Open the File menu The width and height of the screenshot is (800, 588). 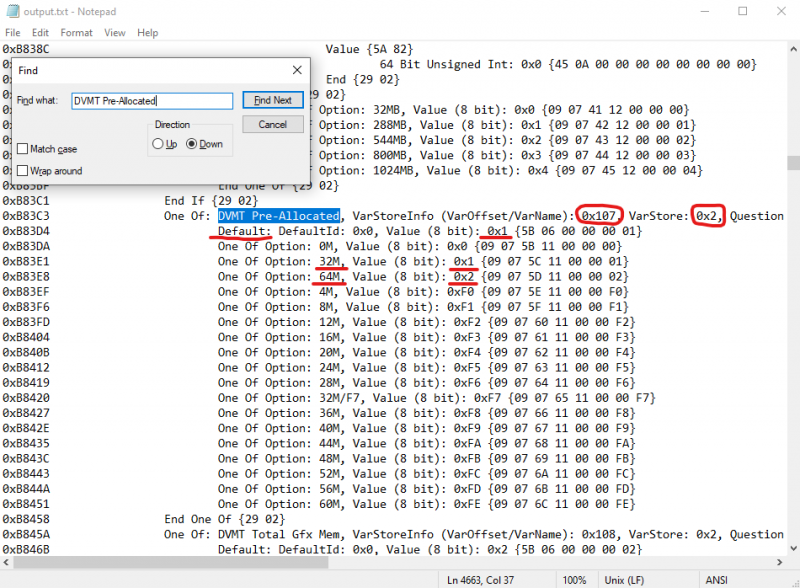(x=13, y=33)
